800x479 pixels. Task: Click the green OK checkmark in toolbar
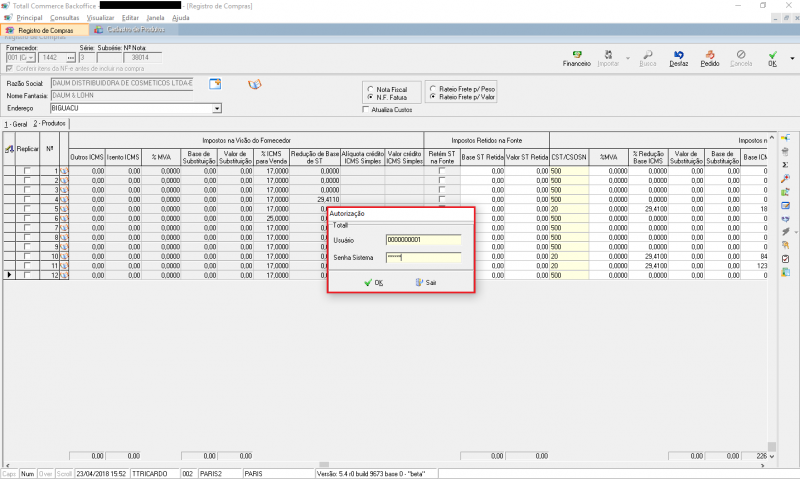tap(772, 57)
